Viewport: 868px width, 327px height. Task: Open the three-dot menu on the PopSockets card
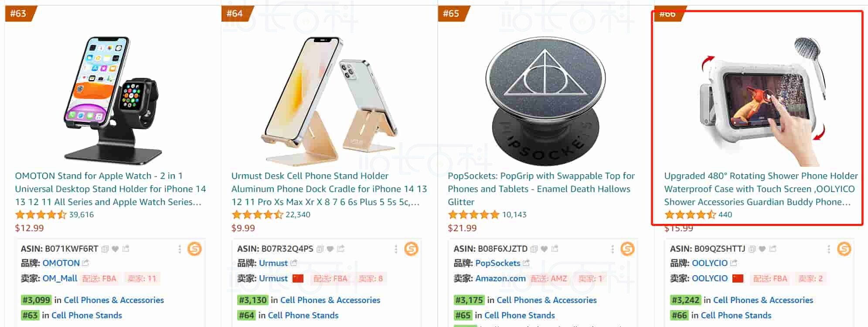click(x=612, y=249)
